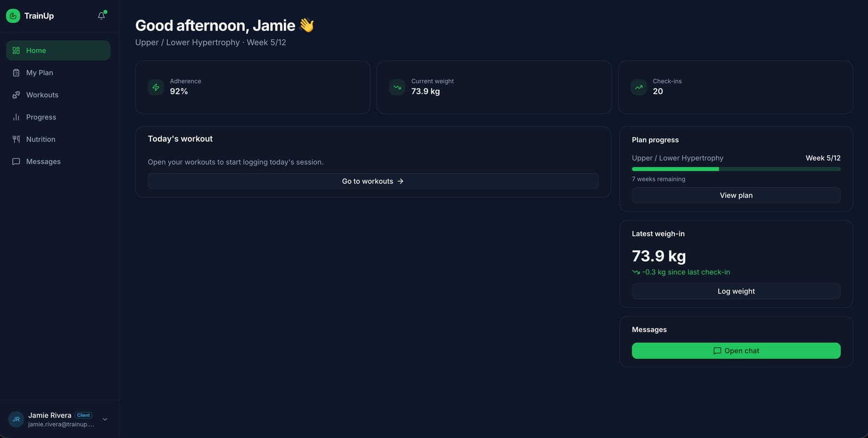Click "Upper / Lower Hypertrophy" in Plan progress card

[678, 158]
